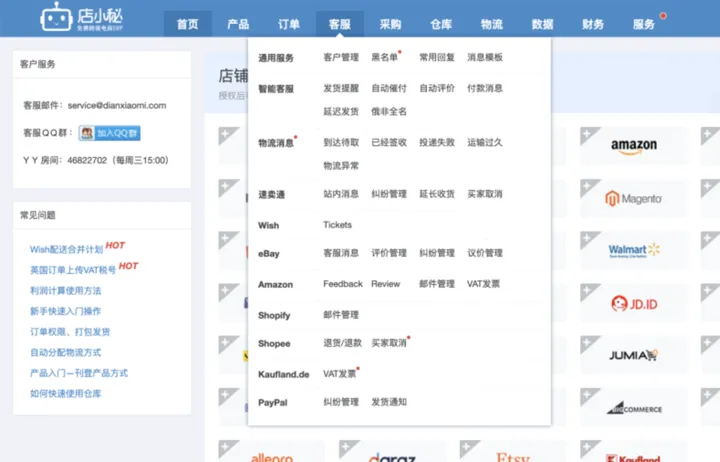Click plus icon on Magento card
Image resolution: width=720 pixels, height=462 pixels.
[x=587, y=186]
